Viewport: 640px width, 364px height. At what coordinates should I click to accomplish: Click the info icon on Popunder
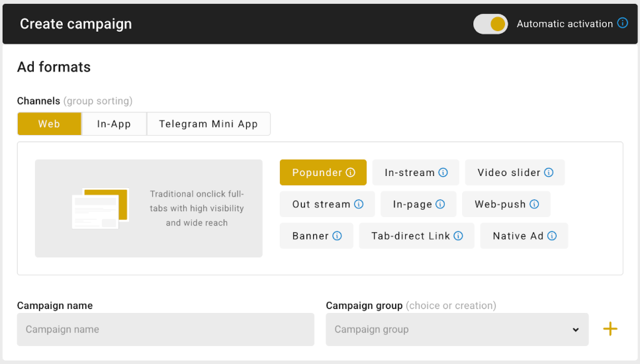pos(351,173)
